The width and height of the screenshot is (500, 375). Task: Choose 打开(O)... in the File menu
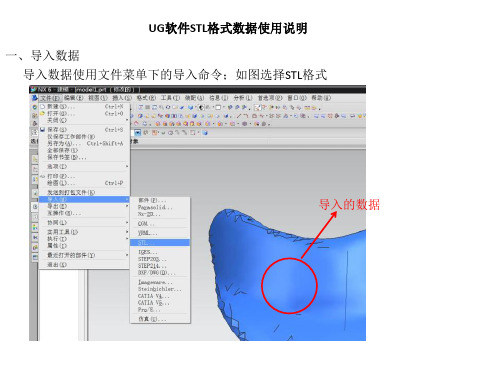[x=84, y=114]
